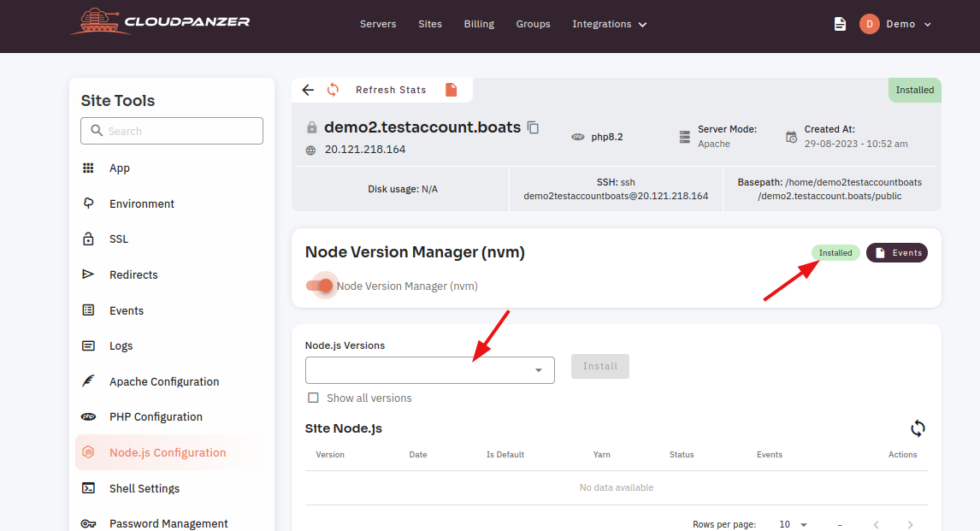
Task: Click the green Installed badge in the nvm card
Action: pos(835,253)
